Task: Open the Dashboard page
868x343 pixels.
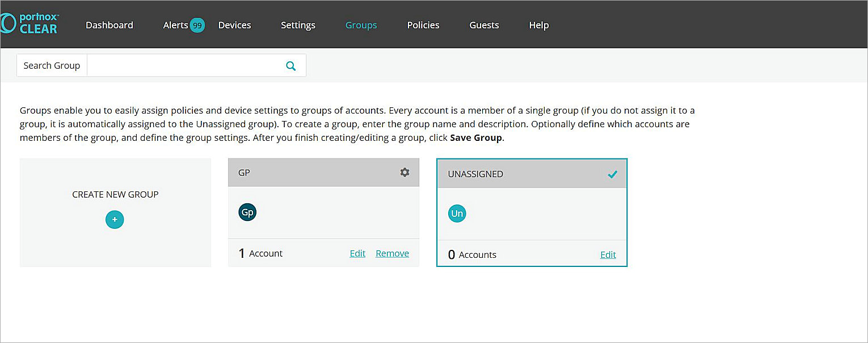Action: point(109,25)
